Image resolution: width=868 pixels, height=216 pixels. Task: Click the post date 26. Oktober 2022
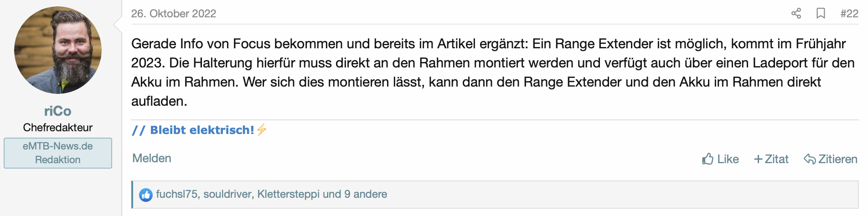click(174, 14)
